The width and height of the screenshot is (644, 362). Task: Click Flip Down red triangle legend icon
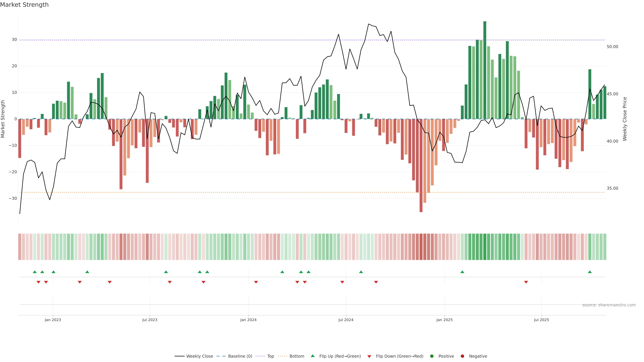pyautogui.click(x=369, y=356)
